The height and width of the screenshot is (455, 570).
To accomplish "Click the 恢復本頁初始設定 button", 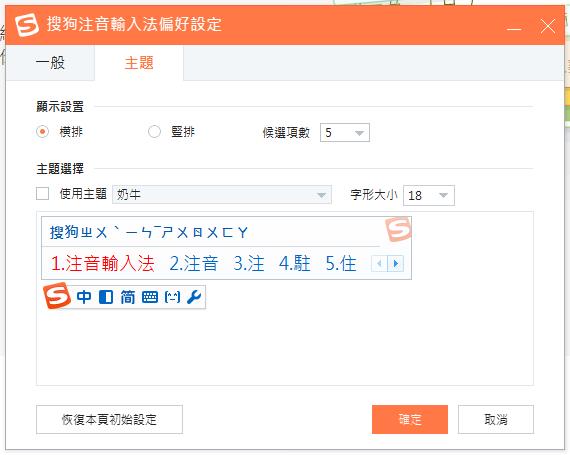I will [109, 420].
